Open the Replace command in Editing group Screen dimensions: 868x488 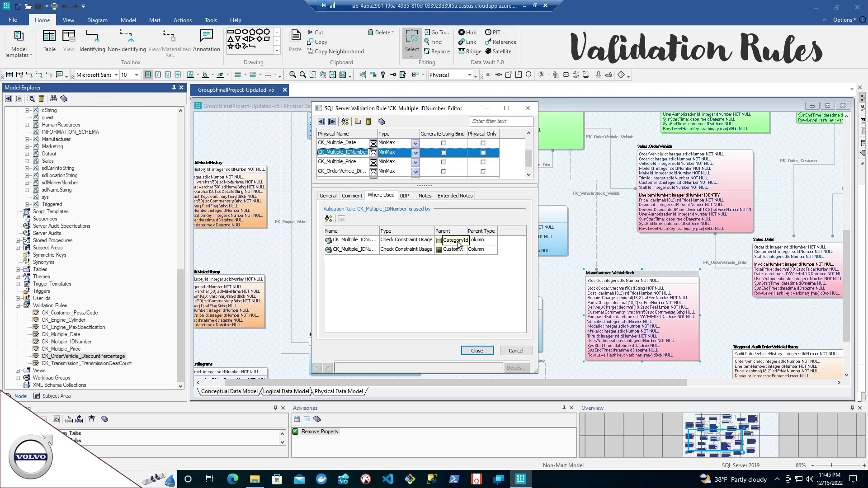(437, 51)
